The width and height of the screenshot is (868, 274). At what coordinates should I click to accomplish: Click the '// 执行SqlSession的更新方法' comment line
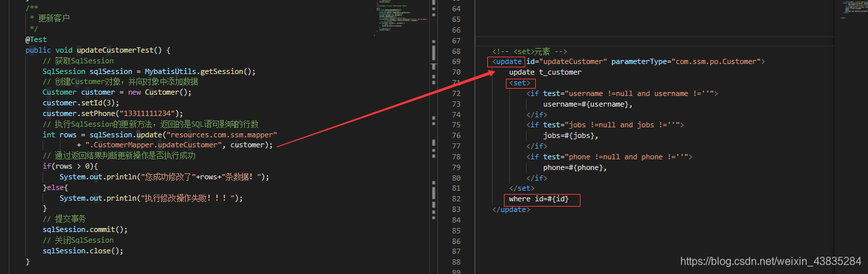coord(150,124)
